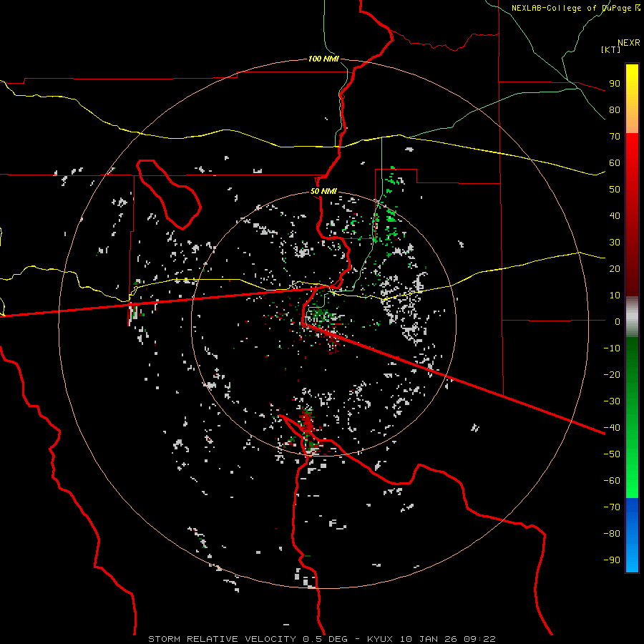Click the 09:22 timestamp

point(480,639)
